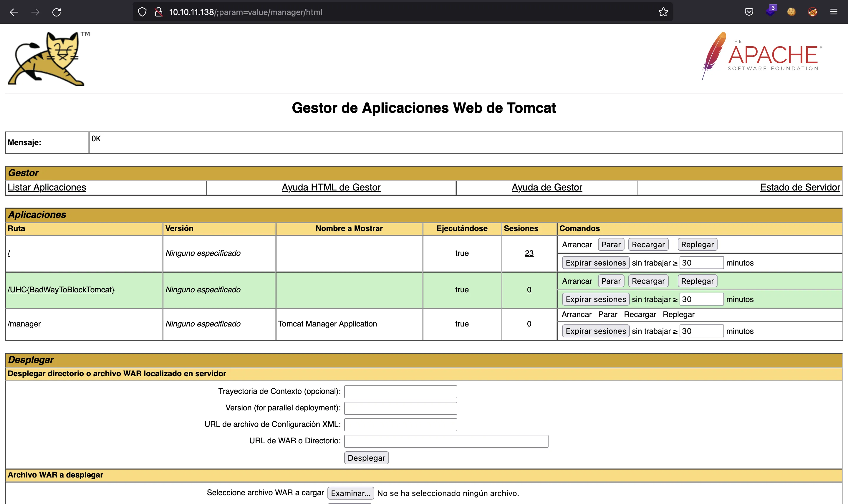Click the 'Ejecutándose' column header
The width and height of the screenshot is (848, 504).
(462, 228)
